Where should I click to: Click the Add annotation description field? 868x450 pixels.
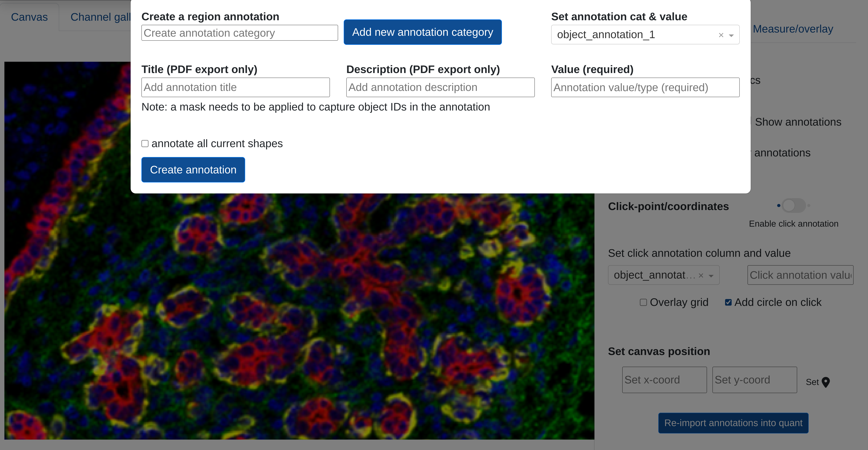(x=440, y=87)
